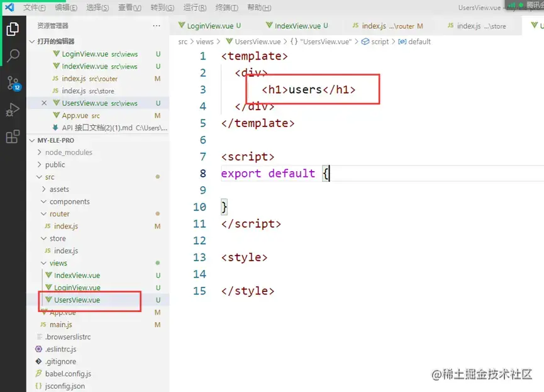Click the VS Code logo icon
544x392 pixels.
point(9,8)
